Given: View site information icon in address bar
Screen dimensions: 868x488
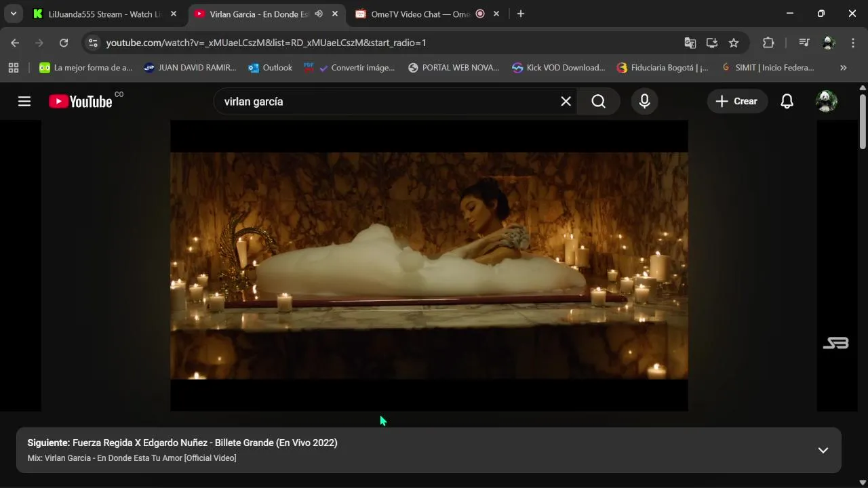Looking at the screenshot, I should click(x=94, y=43).
